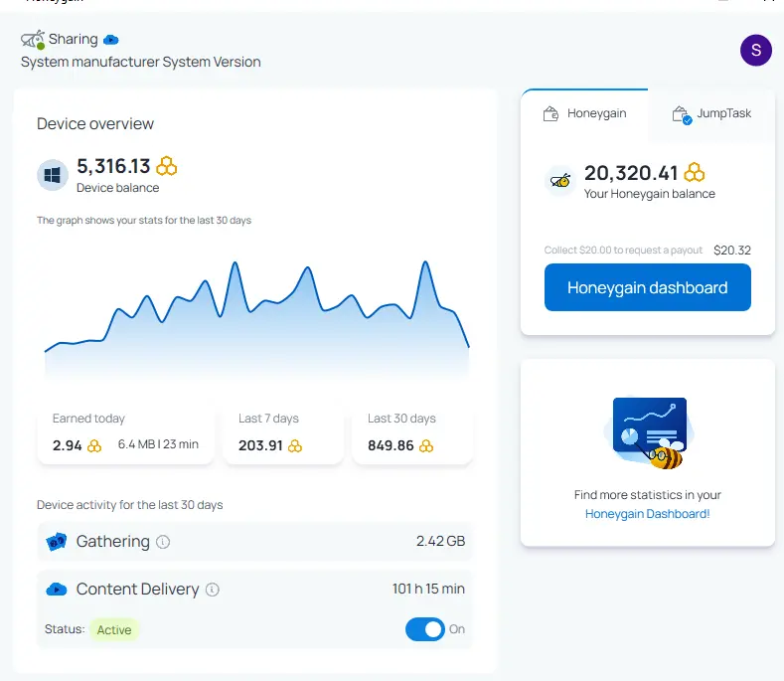Click the 2.42 GB gathering value
Viewport: 784px width, 681px height.
pyautogui.click(x=440, y=542)
